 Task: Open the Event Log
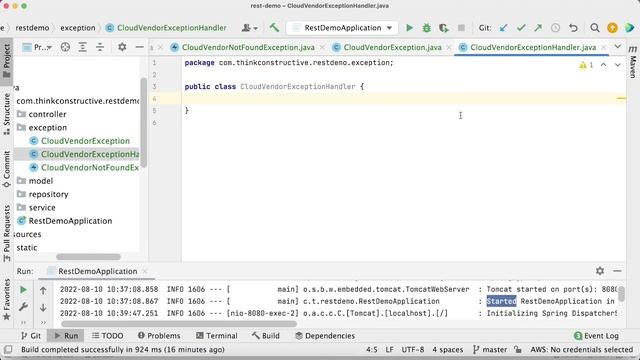[x=596, y=336]
